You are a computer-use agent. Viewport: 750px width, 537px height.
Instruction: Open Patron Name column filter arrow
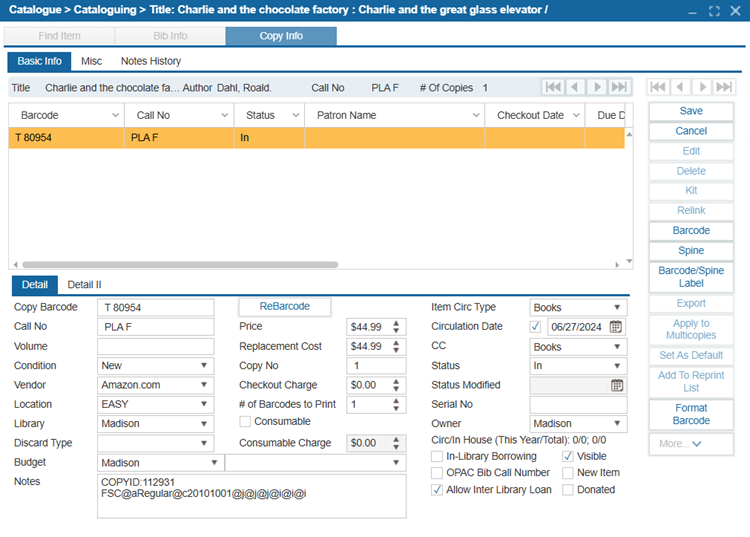(x=476, y=115)
